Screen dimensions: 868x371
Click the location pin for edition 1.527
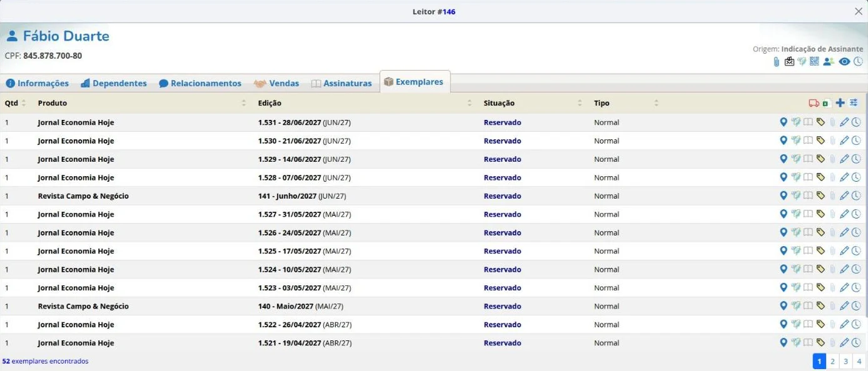tap(784, 214)
